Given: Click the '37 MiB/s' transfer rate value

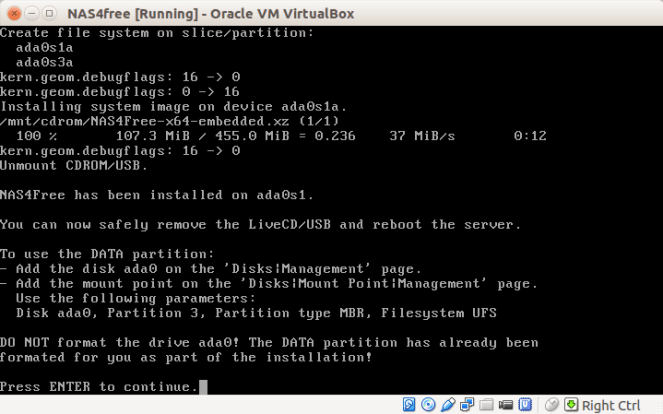Looking at the screenshot, I should coord(422,136).
